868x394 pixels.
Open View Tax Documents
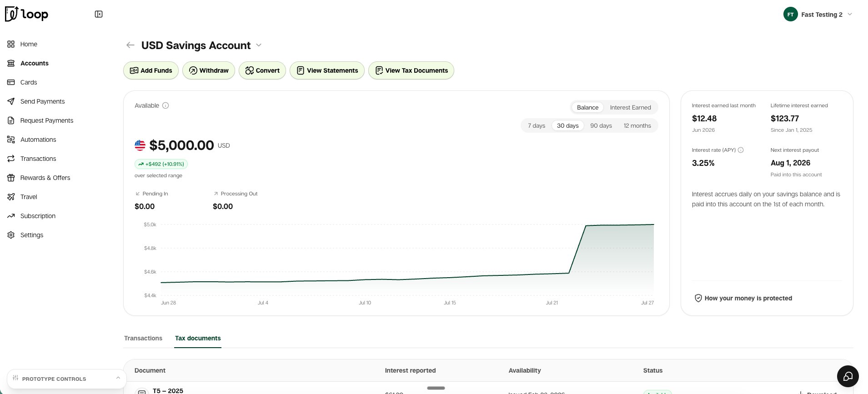[411, 70]
